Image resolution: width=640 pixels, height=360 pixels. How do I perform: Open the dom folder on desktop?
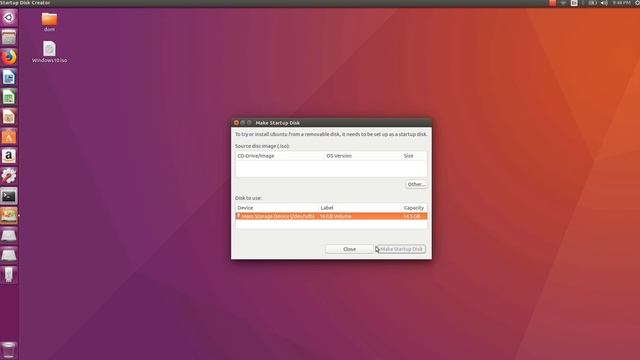coord(49,22)
